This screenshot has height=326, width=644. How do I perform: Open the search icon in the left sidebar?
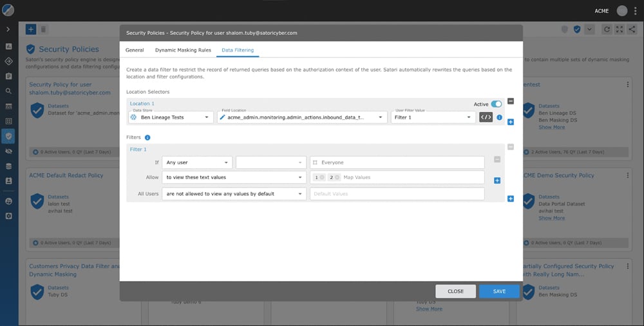click(x=9, y=91)
